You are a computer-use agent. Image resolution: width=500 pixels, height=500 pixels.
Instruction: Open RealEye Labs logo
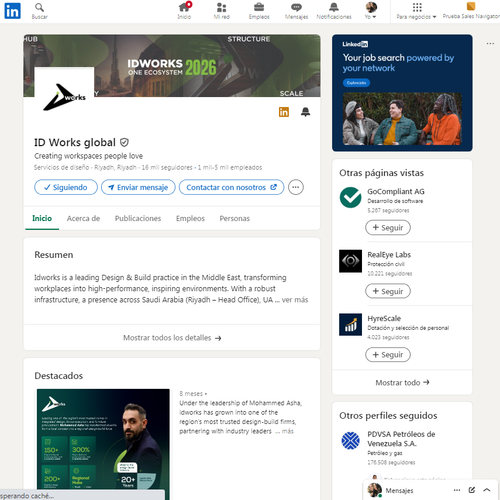tap(350, 261)
